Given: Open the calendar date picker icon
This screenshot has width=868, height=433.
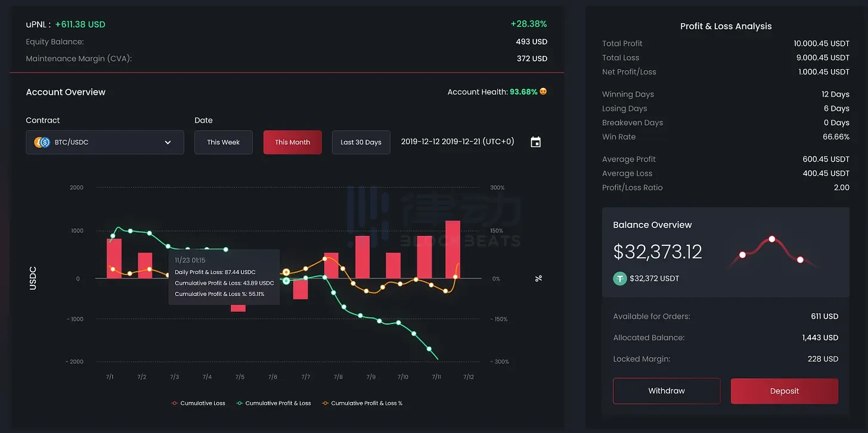Looking at the screenshot, I should pos(535,142).
